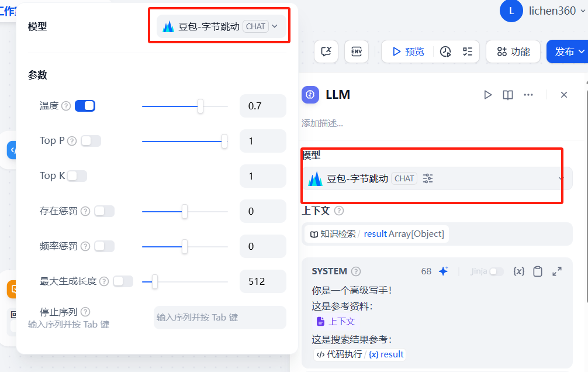The height and width of the screenshot is (372, 588).
Task: Enable the 最大生成长度 toggle
Action: (123, 281)
